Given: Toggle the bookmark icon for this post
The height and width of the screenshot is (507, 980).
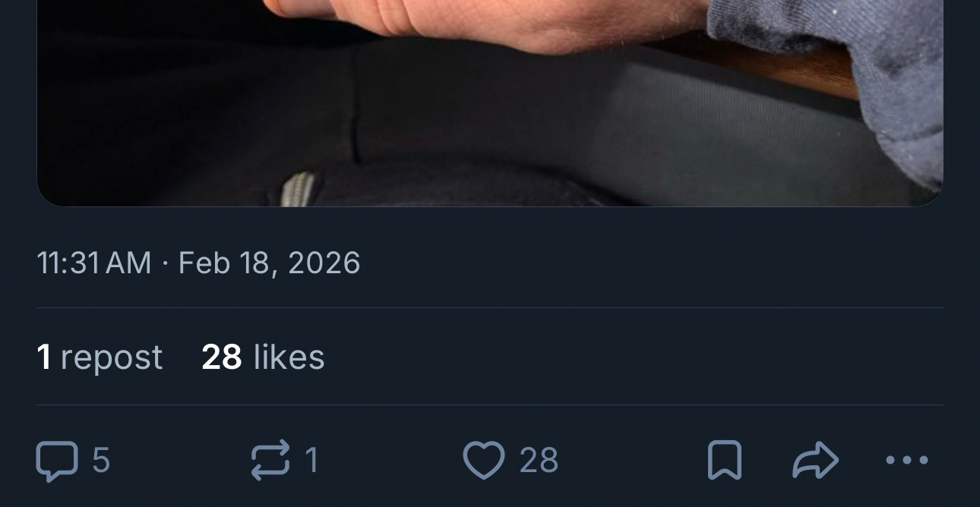Looking at the screenshot, I should tap(724, 461).
